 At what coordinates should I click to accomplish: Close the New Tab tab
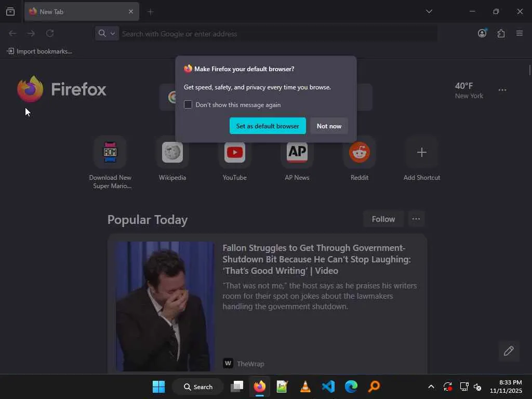[130, 11]
